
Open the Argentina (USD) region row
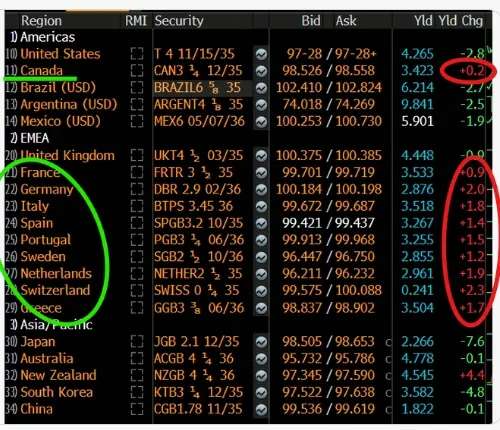69,105
